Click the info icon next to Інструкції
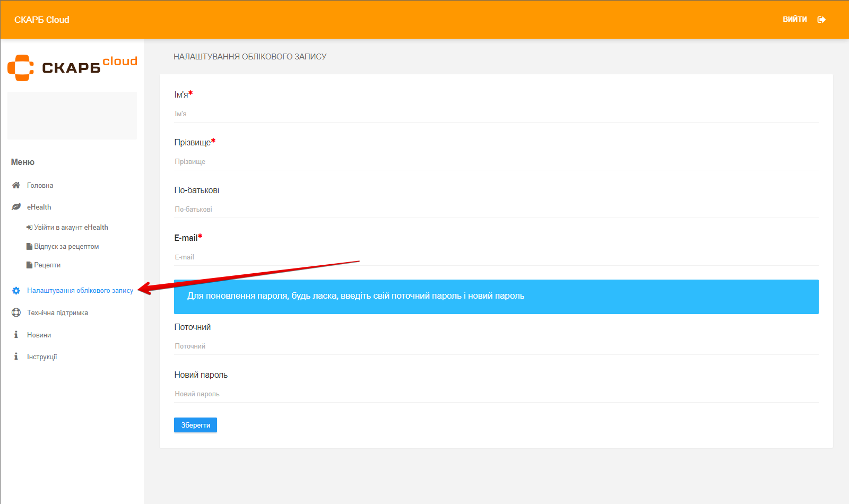This screenshot has height=504, width=849. tap(16, 357)
